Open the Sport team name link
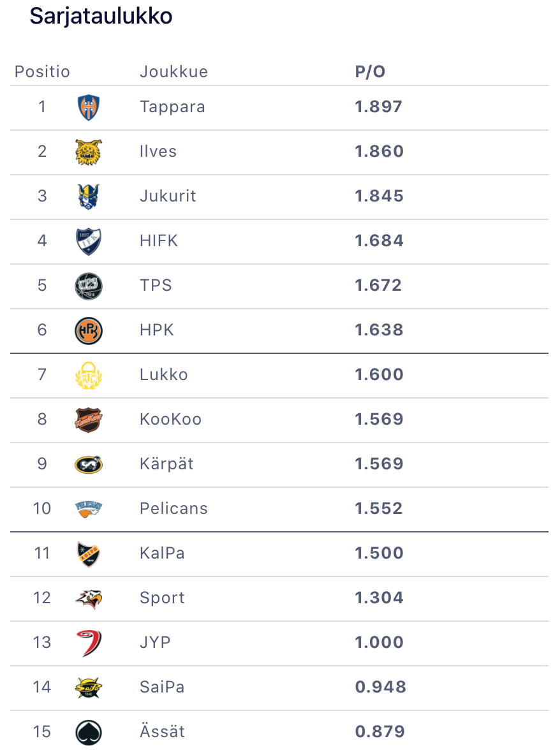 [x=162, y=597]
